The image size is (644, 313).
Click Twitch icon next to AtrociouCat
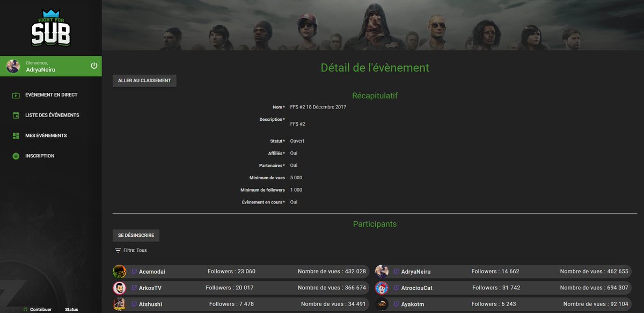coord(397,288)
